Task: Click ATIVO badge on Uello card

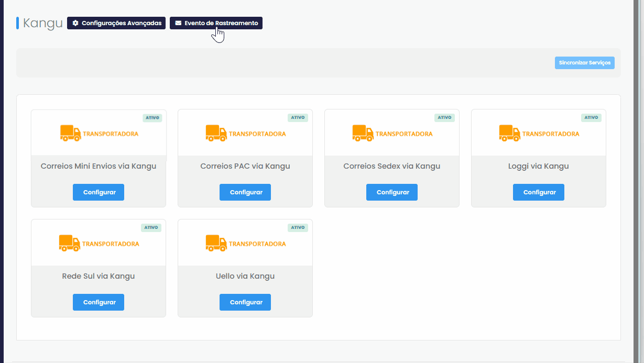Action: 298,228
